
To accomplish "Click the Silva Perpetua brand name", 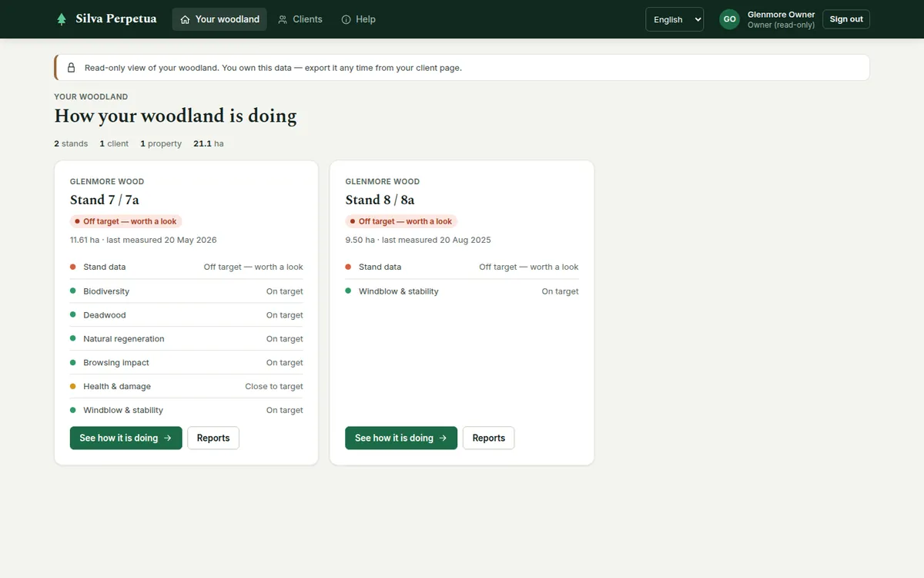I will (x=116, y=19).
